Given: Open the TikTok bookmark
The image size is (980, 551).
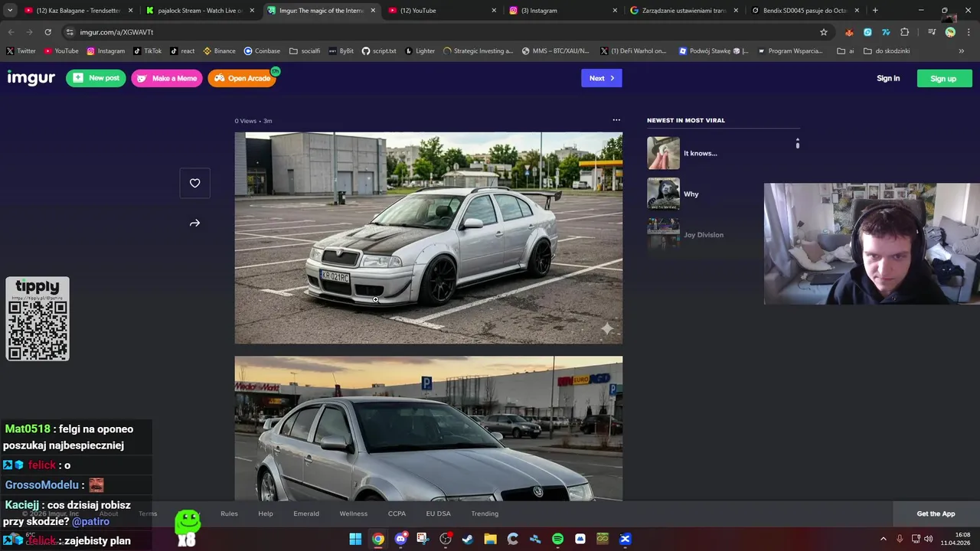Looking at the screenshot, I should point(148,51).
